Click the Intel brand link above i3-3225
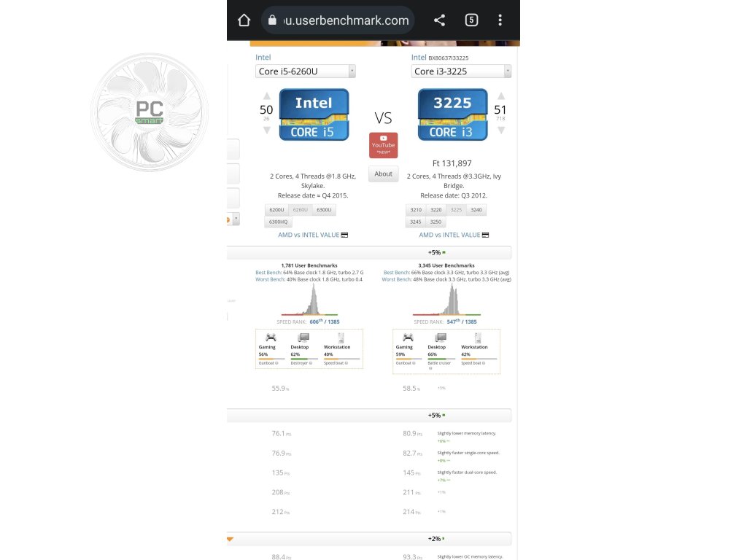 (419, 57)
